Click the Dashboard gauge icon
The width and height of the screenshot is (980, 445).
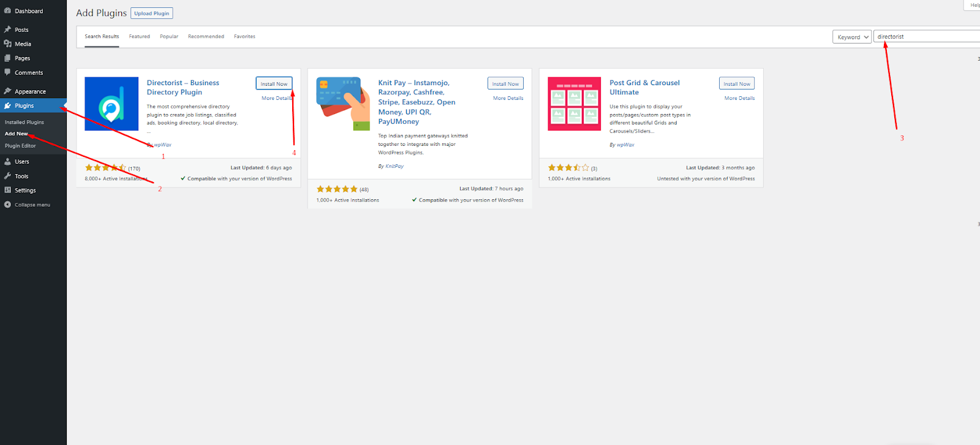[x=7, y=11]
